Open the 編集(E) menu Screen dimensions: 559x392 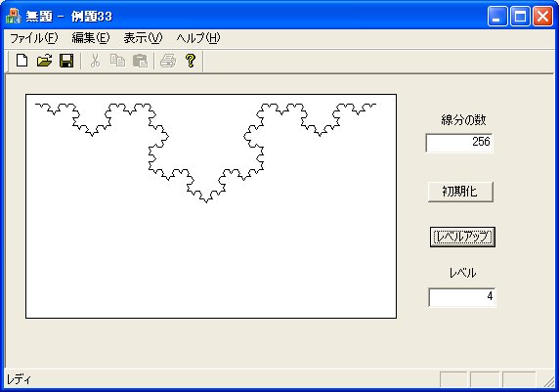[91, 38]
